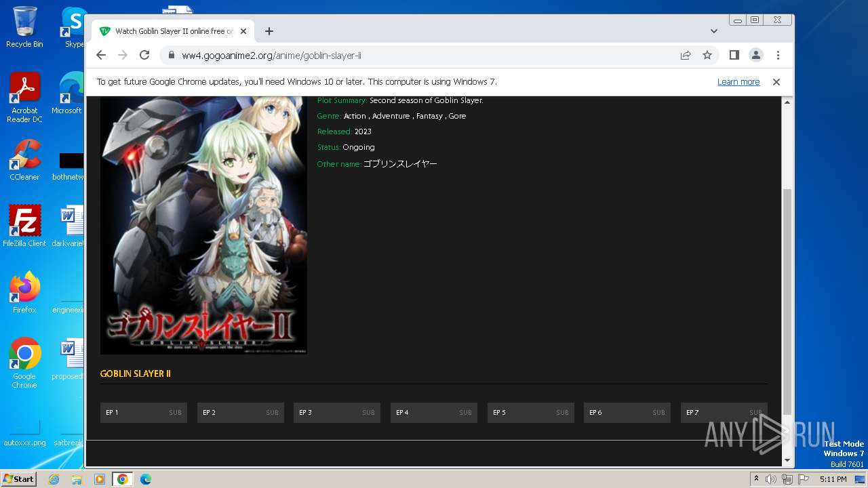This screenshot has width=868, height=488.
Task: Launch Microsoft Edge from taskbar
Action: pyautogui.click(x=145, y=479)
